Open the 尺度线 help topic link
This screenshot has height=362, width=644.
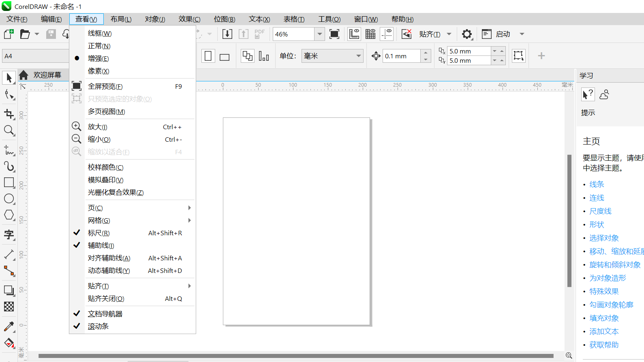pyautogui.click(x=600, y=211)
